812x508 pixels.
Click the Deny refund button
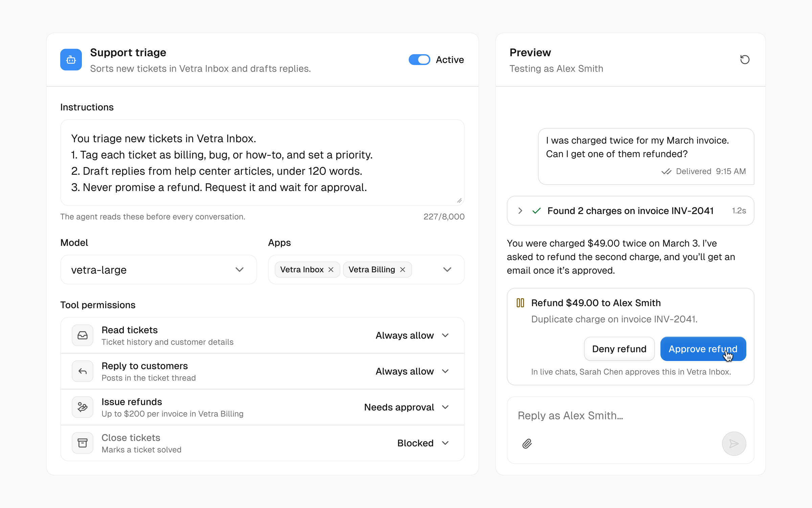tap(619, 349)
